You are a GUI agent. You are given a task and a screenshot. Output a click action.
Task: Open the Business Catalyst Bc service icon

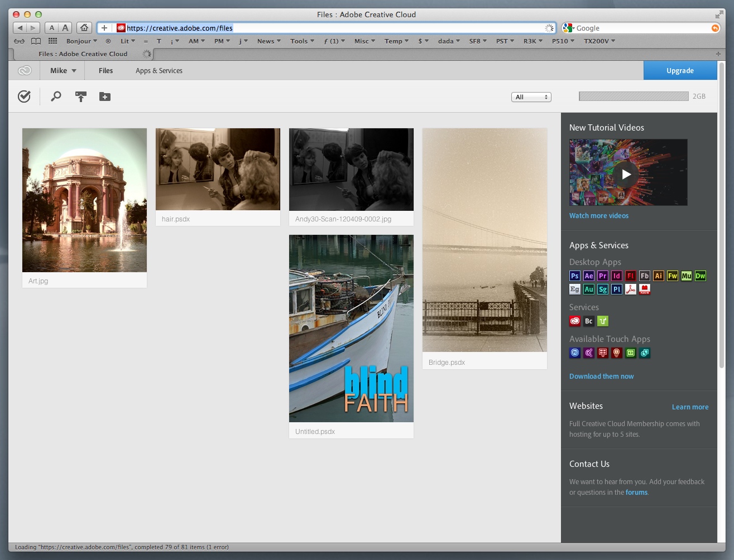pyautogui.click(x=588, y=321)
